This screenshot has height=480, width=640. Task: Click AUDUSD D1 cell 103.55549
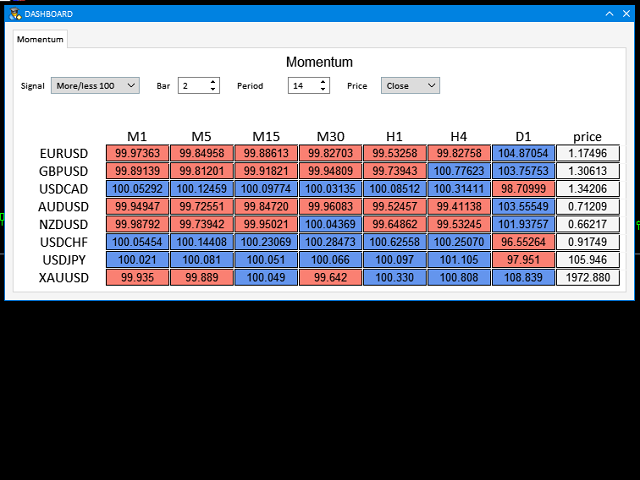pyautogui.click(x=523, y=206)
